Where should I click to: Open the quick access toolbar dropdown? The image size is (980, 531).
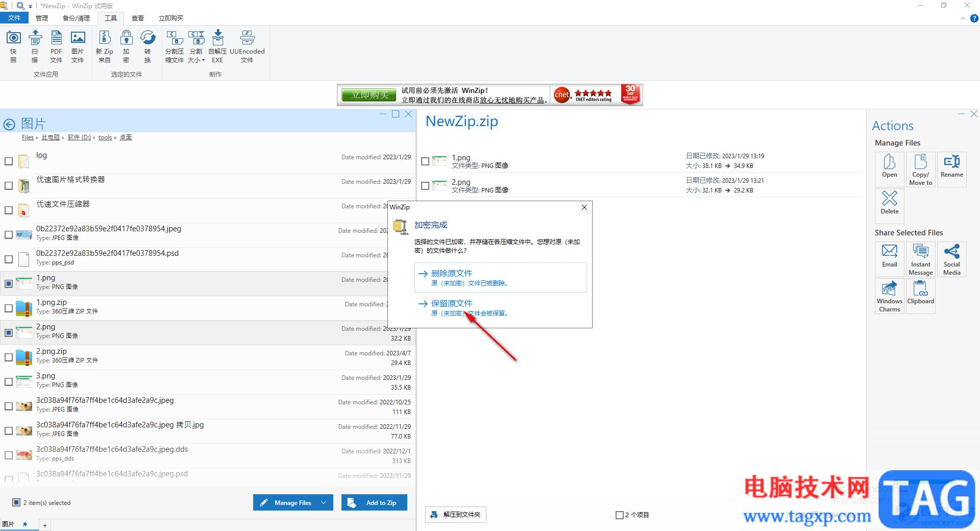pyautogui.click(x=30, y=6)
